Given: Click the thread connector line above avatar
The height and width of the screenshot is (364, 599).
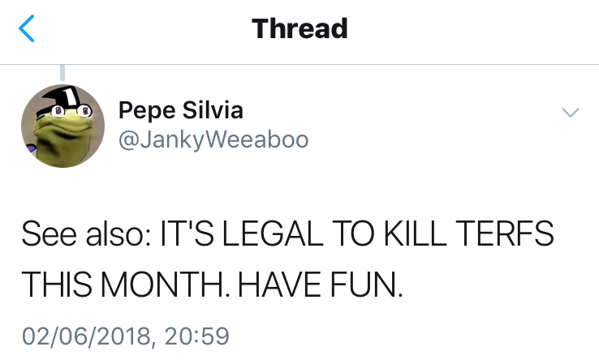Looking at the screenshot, I should pyautogui.click(x=62, y=74).
